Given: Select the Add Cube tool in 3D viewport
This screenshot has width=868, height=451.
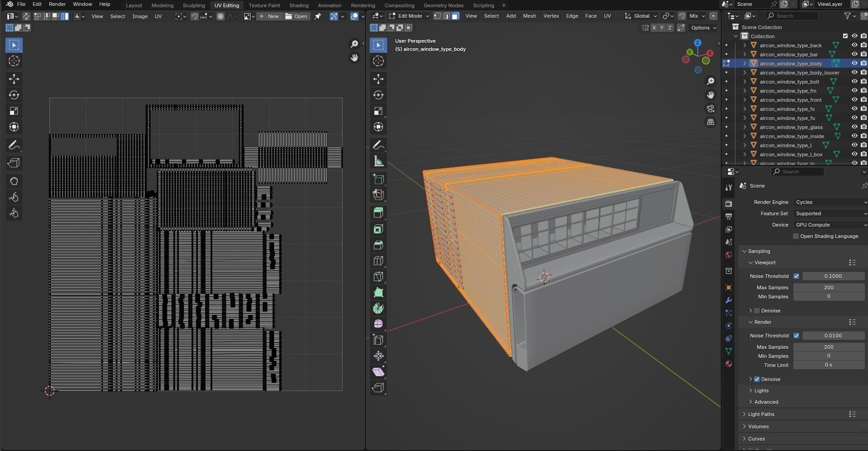Looking at the screenshot, I should click(x=378, y=179).
